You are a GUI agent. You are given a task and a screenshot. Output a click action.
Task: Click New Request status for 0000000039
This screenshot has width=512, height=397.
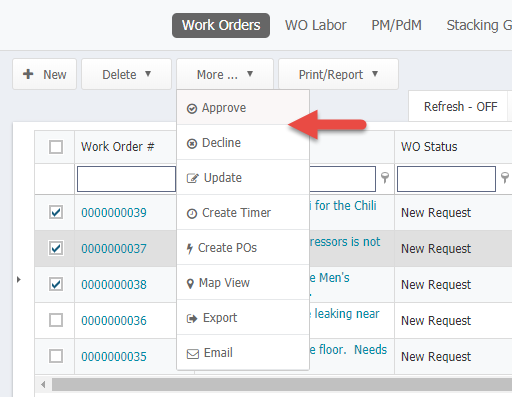click(436, 213)
